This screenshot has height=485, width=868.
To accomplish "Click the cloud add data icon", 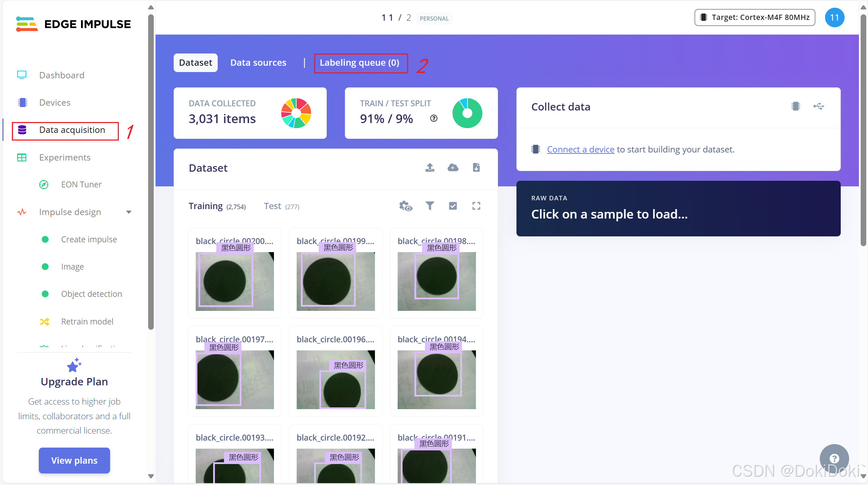I will [453, 167].
